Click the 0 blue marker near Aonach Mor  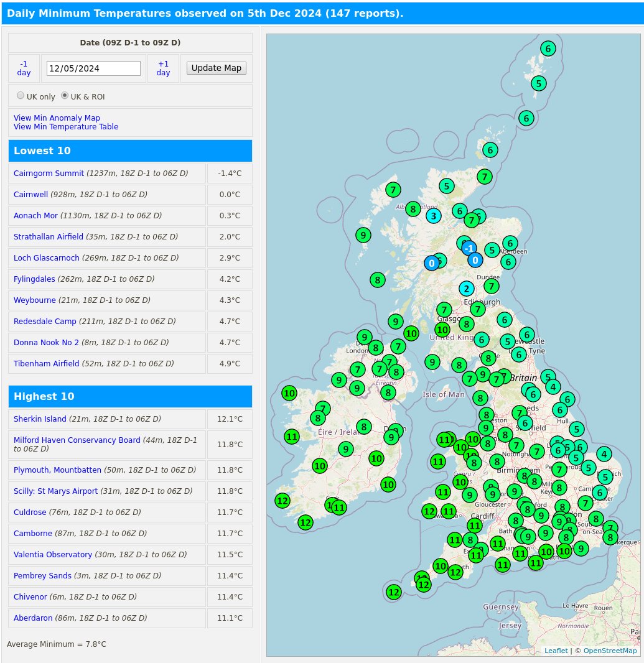432,264
